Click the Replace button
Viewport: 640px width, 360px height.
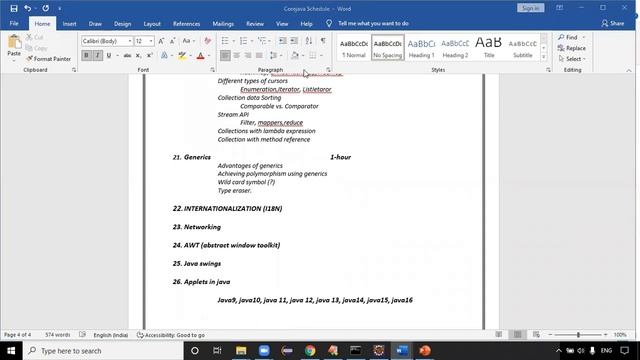point(571,48)
